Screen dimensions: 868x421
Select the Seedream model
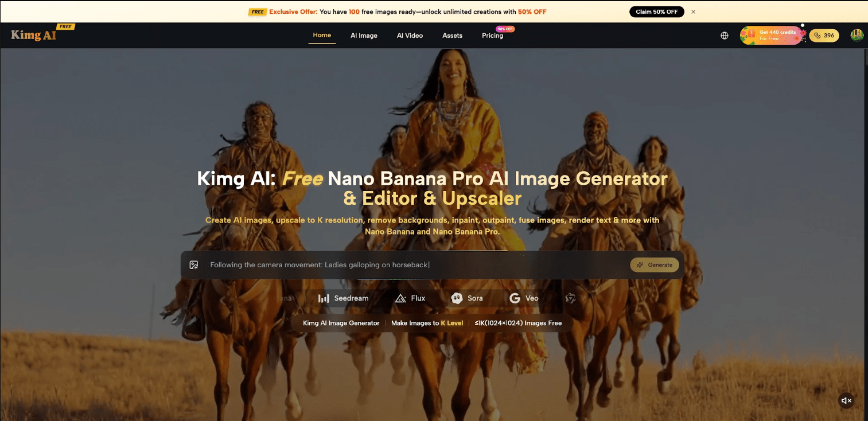coord(343,298)
